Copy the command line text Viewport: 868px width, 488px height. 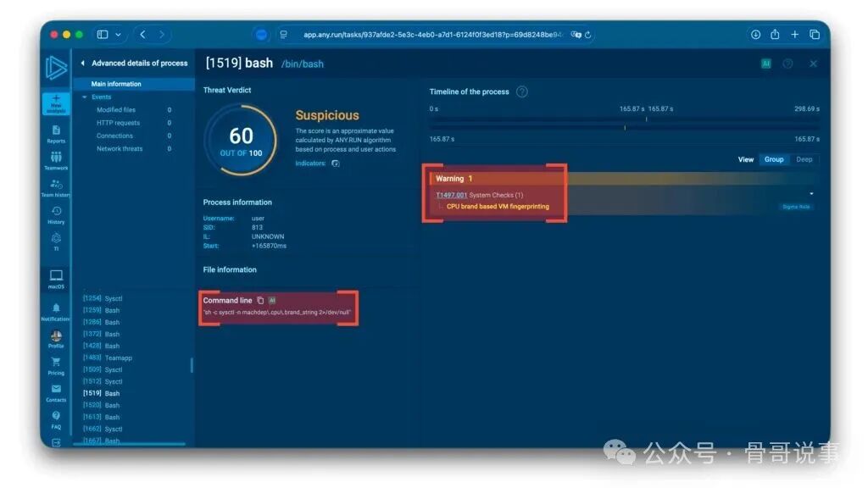tap(260, 301)
